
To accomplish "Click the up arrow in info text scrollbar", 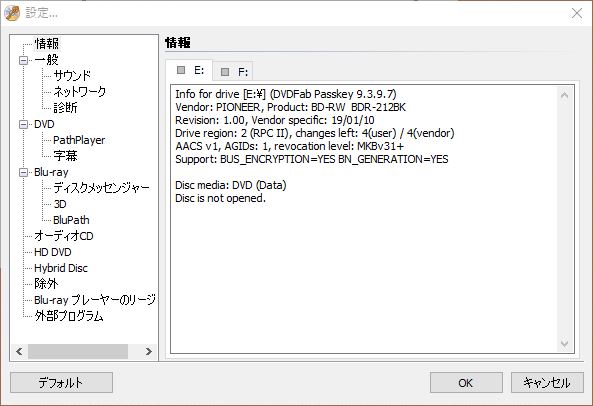I will pos(564,95).
